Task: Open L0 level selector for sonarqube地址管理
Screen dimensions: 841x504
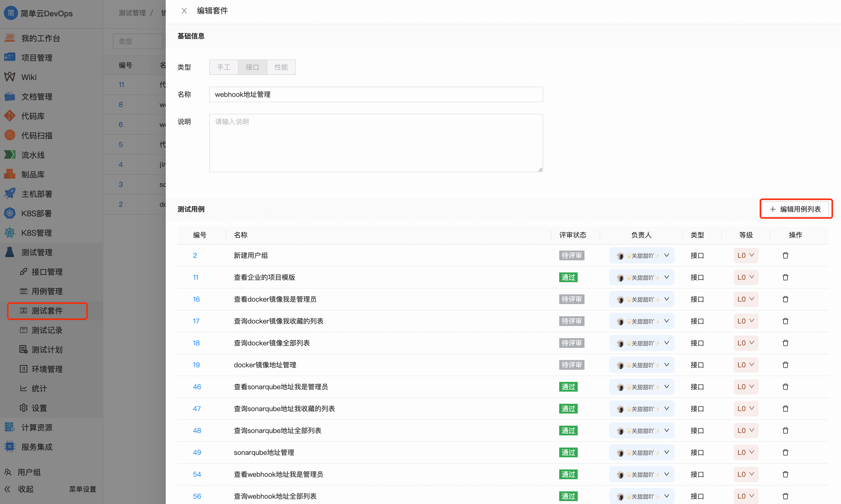Action: (746, 452)
